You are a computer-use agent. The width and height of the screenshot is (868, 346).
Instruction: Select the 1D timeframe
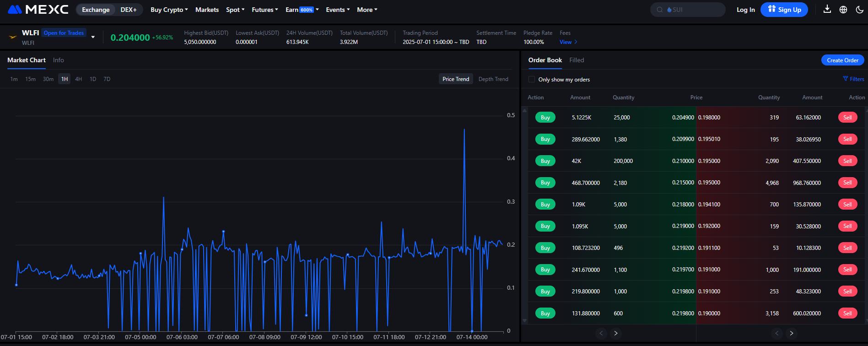click(x=93, y=79)
